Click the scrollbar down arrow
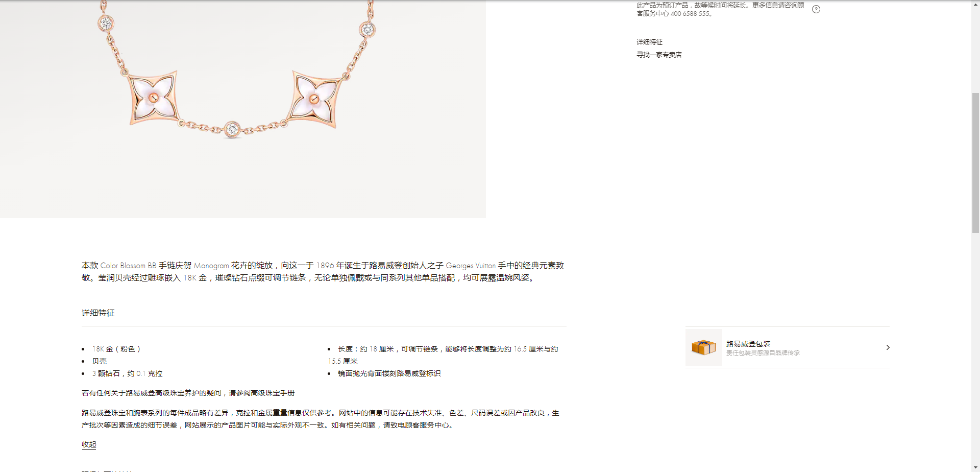The width and height of the screenshot is (980, 472). (975, 468)
